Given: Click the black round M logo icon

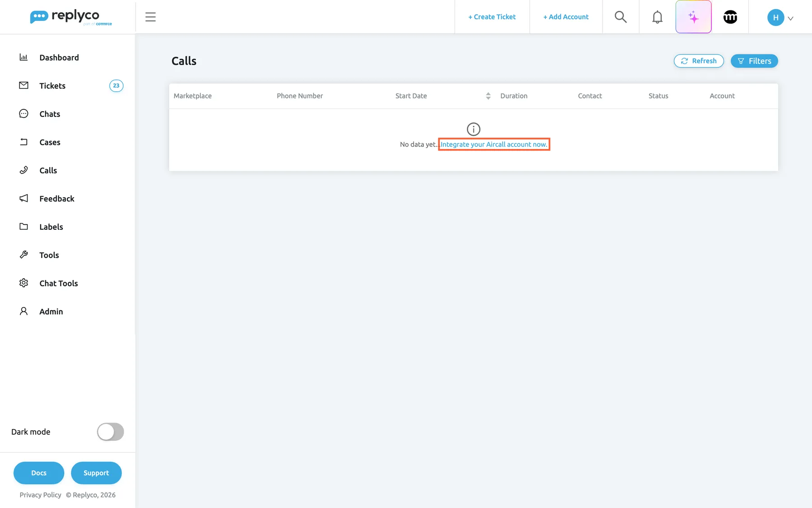Looking at the screenshot, I should coord(730,17).
